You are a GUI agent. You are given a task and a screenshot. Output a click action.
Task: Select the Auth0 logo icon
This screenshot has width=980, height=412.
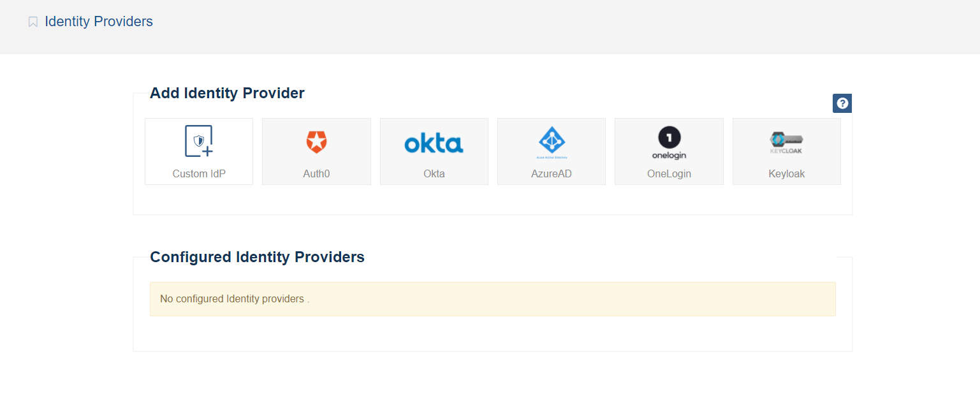pos(316,142)
